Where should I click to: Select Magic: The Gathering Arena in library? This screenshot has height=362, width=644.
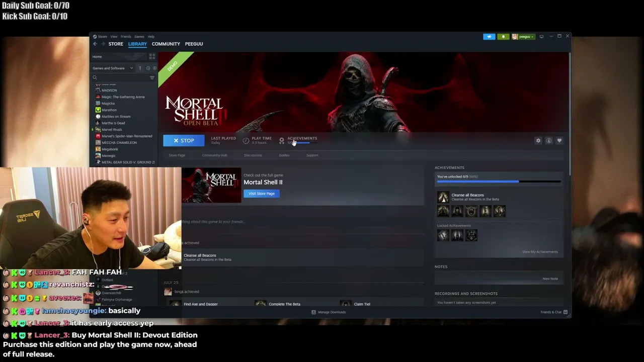[123, 97]
